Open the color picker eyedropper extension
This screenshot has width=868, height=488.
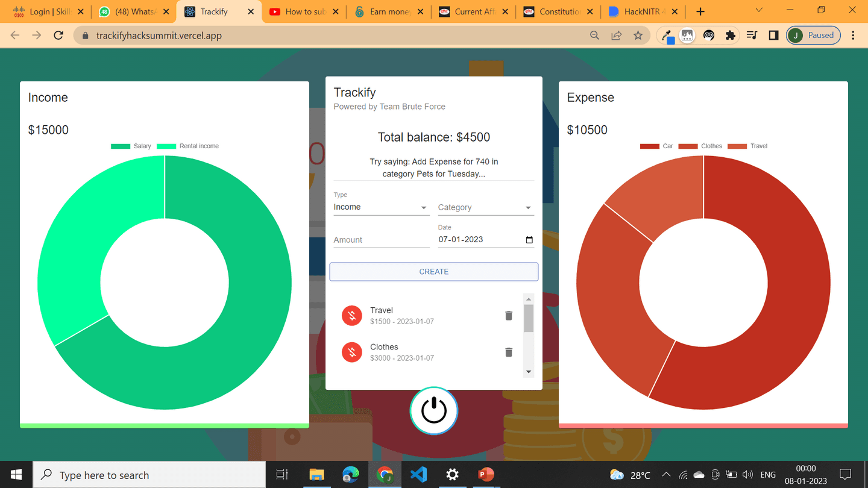coord(667,36)
